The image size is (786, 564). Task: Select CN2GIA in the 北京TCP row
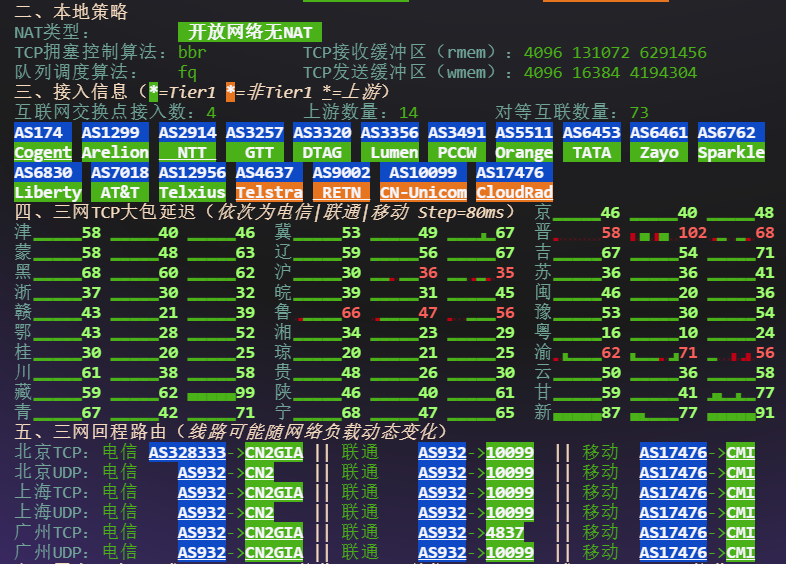[274, 452]
